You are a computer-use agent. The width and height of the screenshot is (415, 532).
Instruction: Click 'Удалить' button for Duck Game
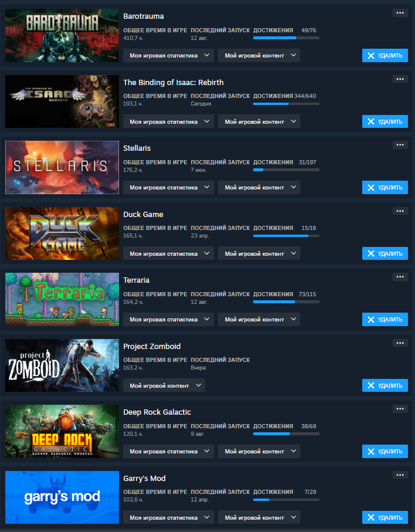click(x=385, y=253)
